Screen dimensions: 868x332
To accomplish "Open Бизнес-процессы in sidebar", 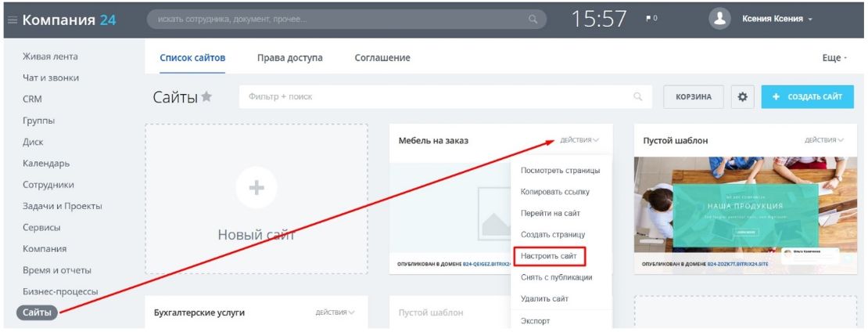I will (x=60, y=291).
